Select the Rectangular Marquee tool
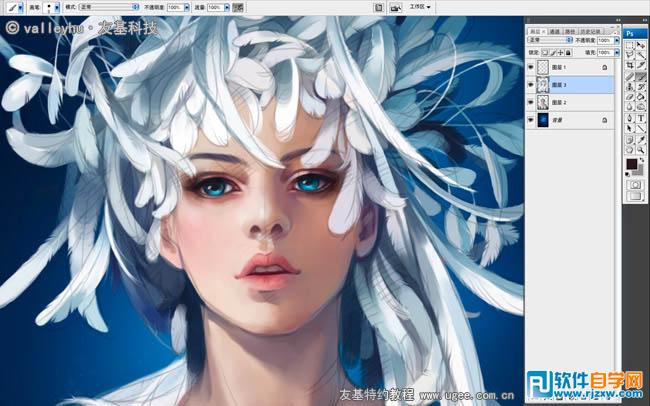 pos(629,45)
